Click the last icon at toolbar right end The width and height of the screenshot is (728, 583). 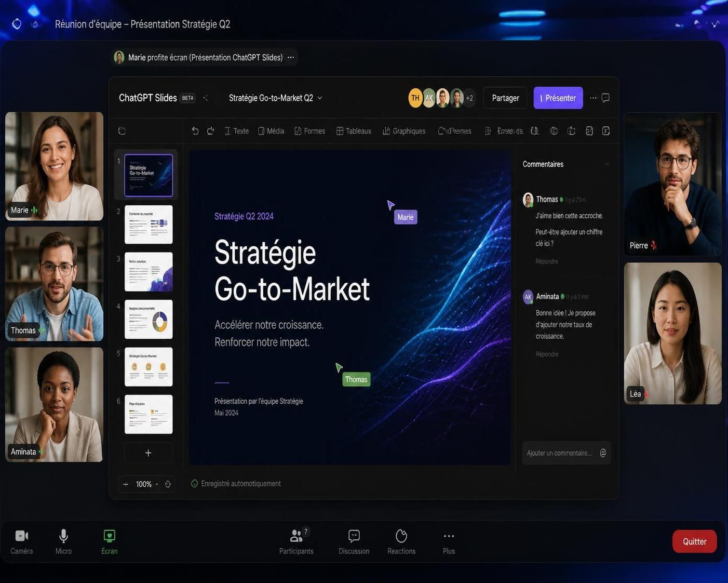tap(606, 131)
